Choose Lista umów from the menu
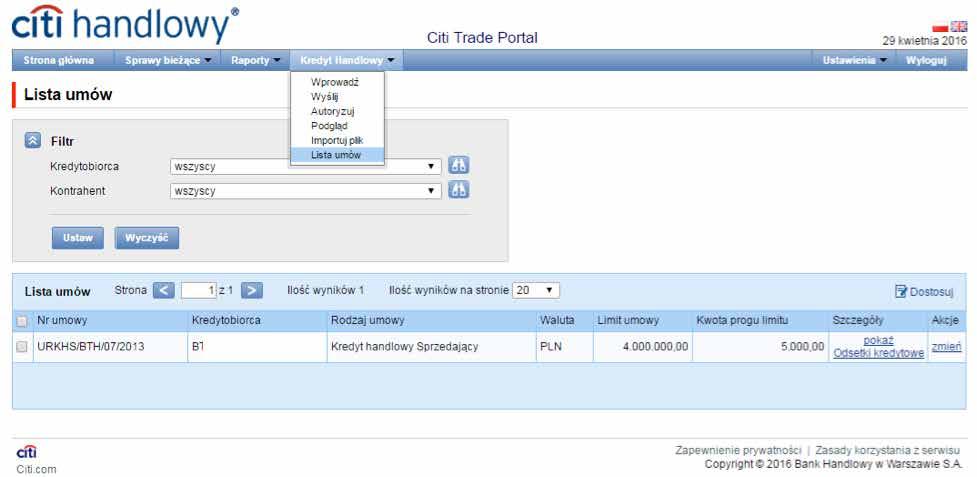This screenshot has height=477, width=977. pos(337,156)
